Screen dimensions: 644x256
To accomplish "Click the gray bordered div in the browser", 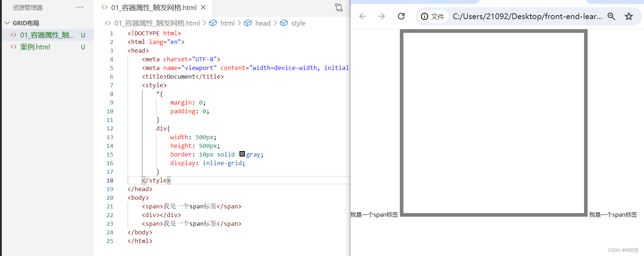I will tap(494, 123).
